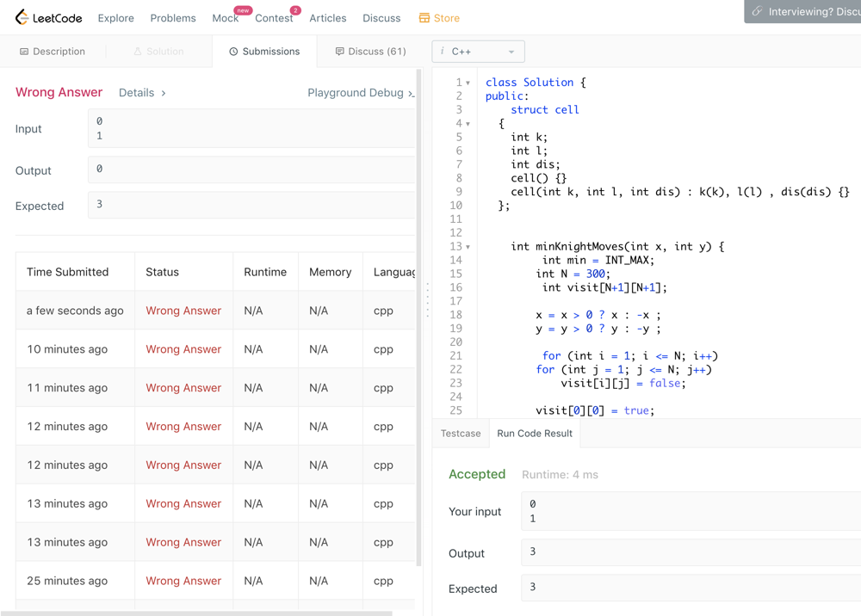The image size is (861, 616).
Task: Select the Submissions tab
Action: point(264,52)
